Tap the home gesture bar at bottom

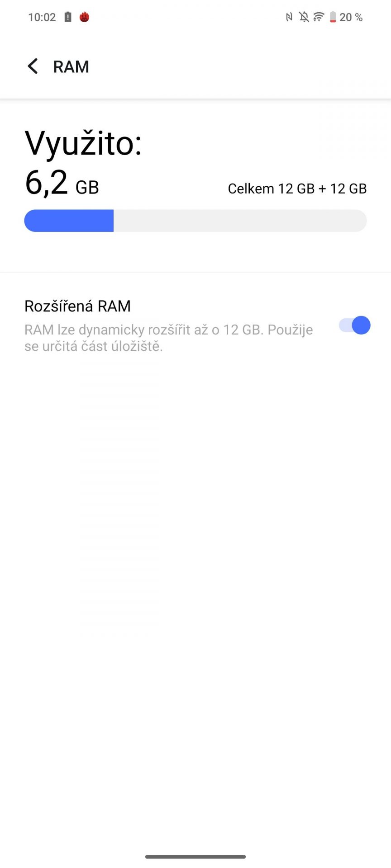point(195,857)
